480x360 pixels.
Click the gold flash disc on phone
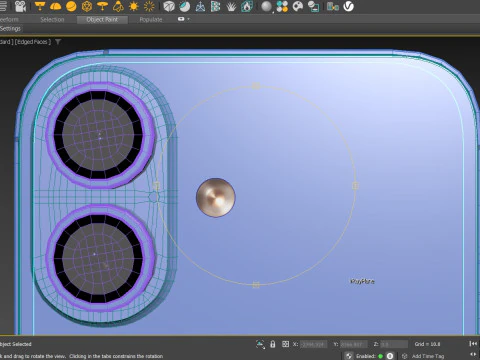pyautogui.click(x=216, y=198)
